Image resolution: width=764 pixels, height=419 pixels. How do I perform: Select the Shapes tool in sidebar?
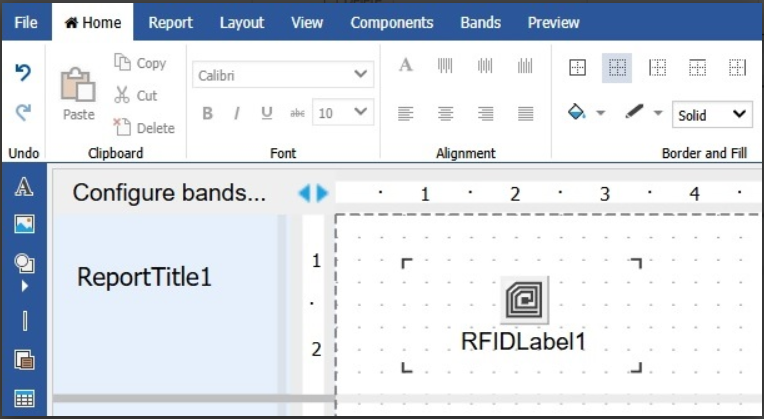click(24, 263)
